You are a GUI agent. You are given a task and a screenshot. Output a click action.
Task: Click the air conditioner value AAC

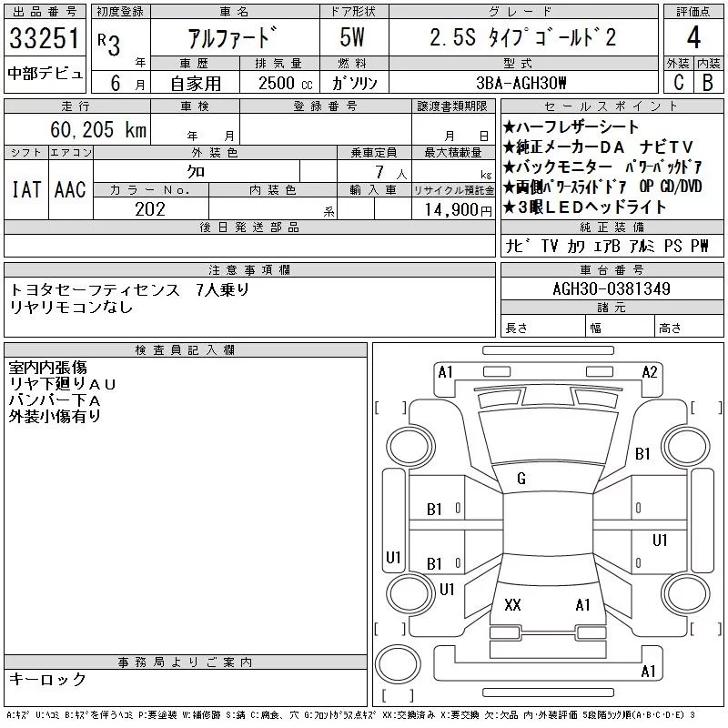[70, 190]
